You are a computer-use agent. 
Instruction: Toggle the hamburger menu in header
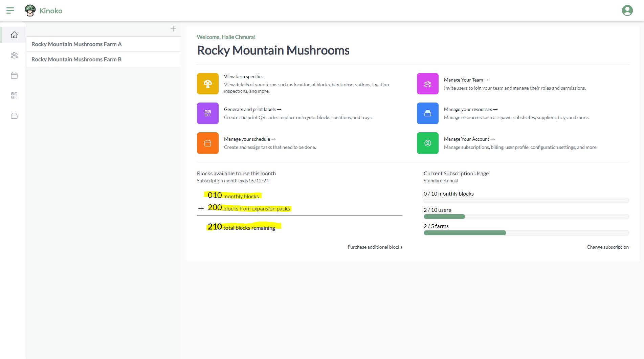click(10, 10)
